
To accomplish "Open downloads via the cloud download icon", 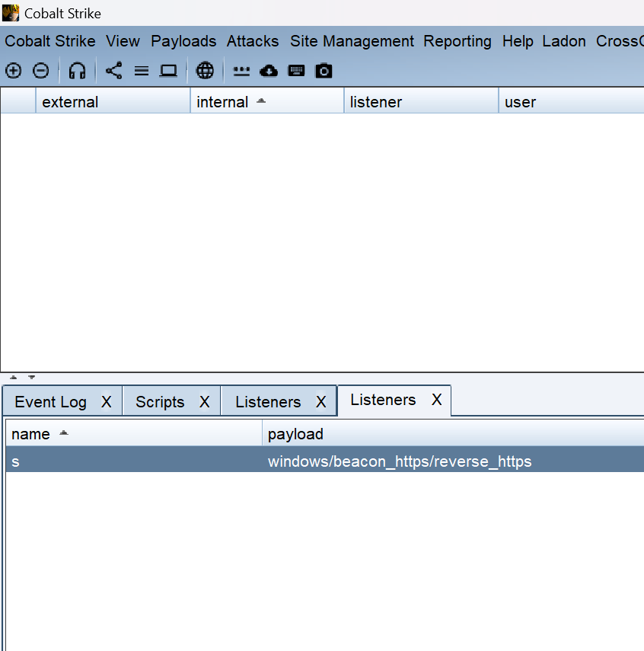I will point(269,71).
